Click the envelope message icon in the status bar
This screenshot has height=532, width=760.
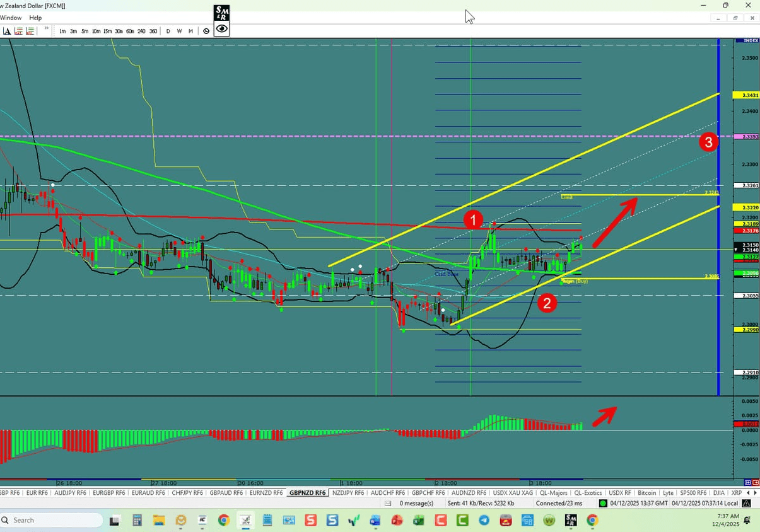389,503
